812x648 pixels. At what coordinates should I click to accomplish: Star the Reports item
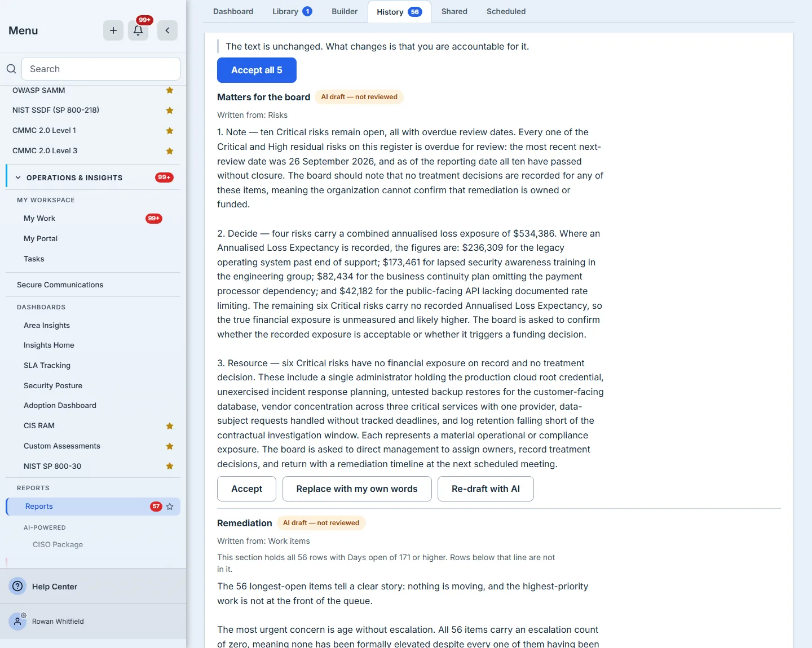pos(170,507)
